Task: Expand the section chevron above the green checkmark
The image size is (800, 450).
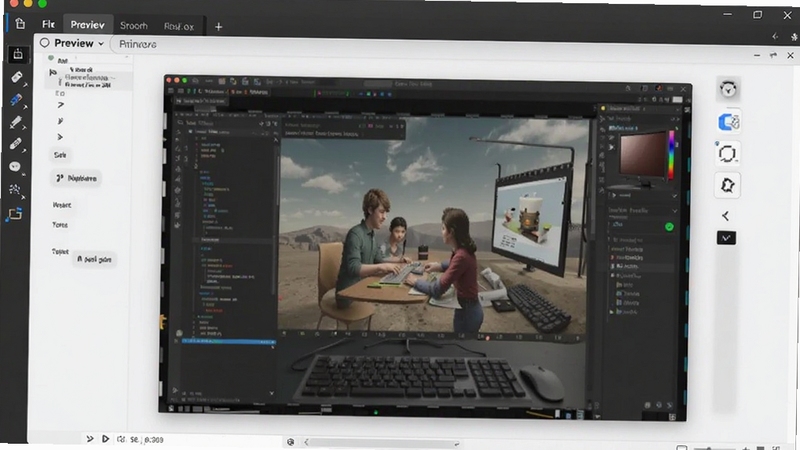Action: click(674, 210)
